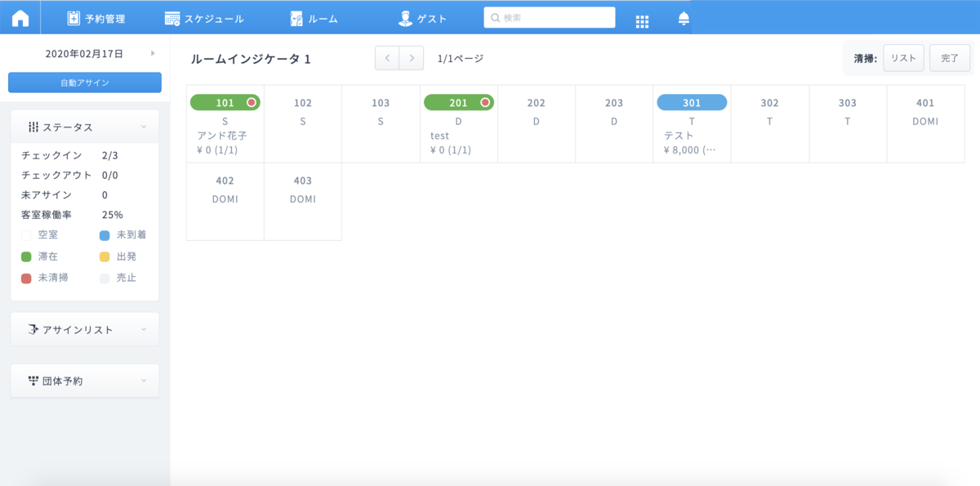The width and height of the screenshot is (980, 486).
Task: Click the red uncleaned dot on room 101
Action: click(x=252, y=102)
